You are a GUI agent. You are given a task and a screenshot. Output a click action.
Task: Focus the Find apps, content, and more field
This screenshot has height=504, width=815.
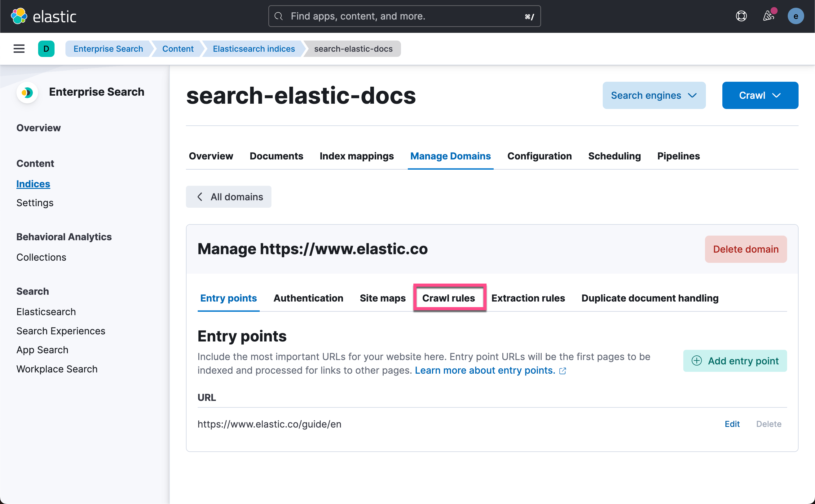[404, 16]
